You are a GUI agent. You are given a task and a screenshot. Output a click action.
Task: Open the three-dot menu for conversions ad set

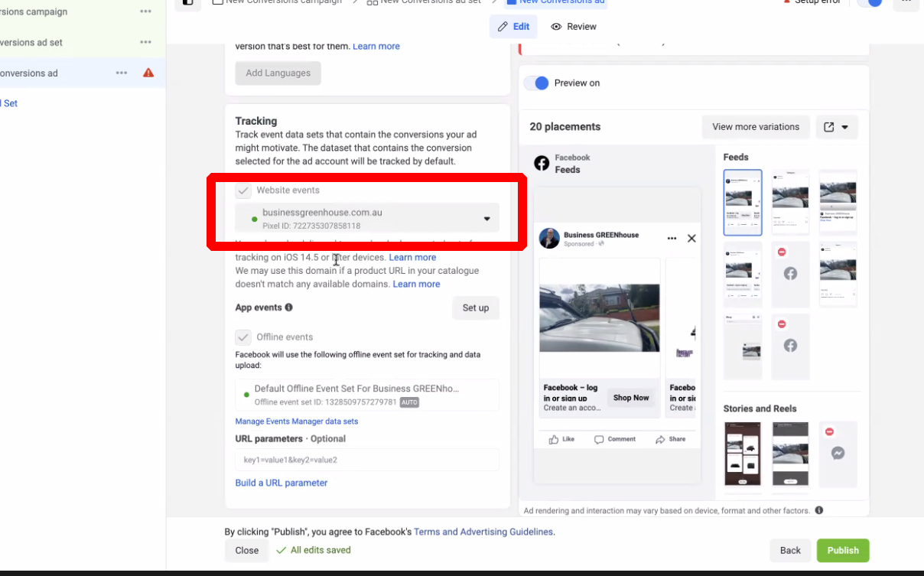click(x=145, y=42)
